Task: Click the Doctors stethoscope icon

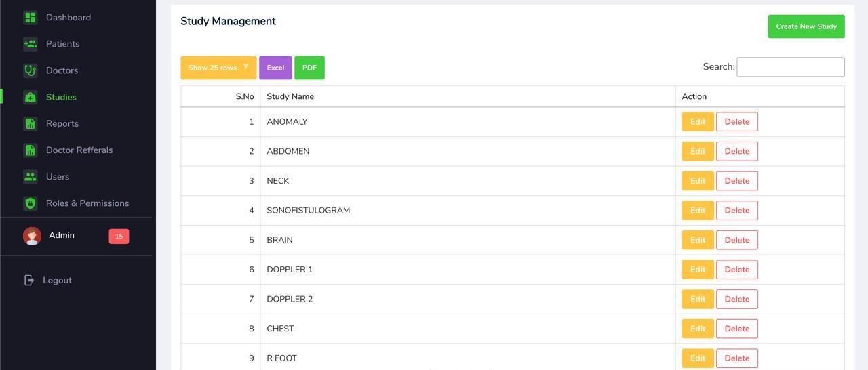Action: pyautogui.click(x=30, y=70)
